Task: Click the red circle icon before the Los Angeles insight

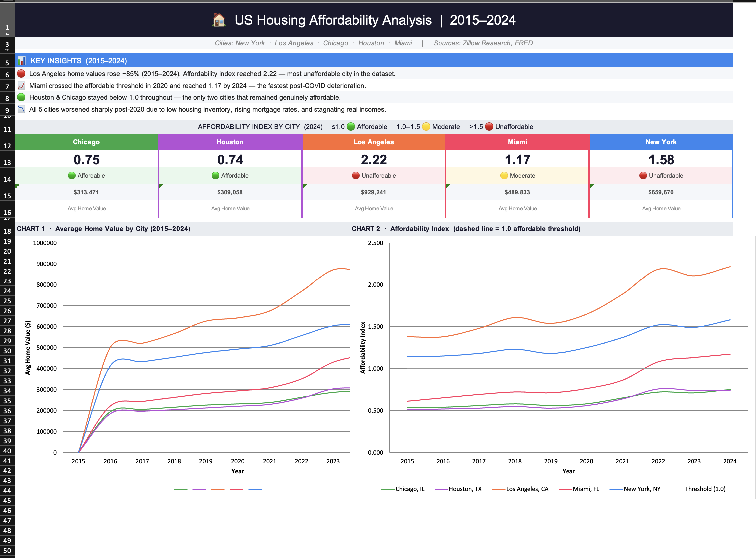Action: pos(21,73)
